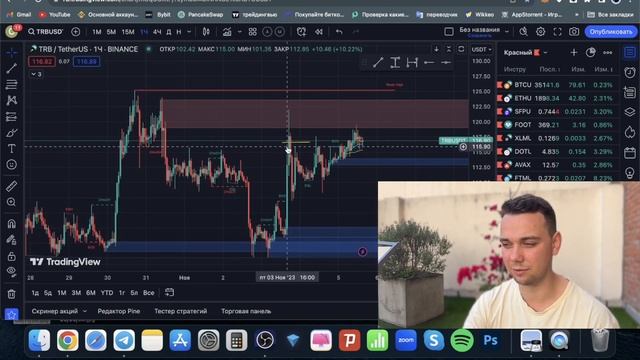The width and height of the screenshot is (640, 360).
Task: Click the red 116.82 sell price button
Action: point(41,62)
